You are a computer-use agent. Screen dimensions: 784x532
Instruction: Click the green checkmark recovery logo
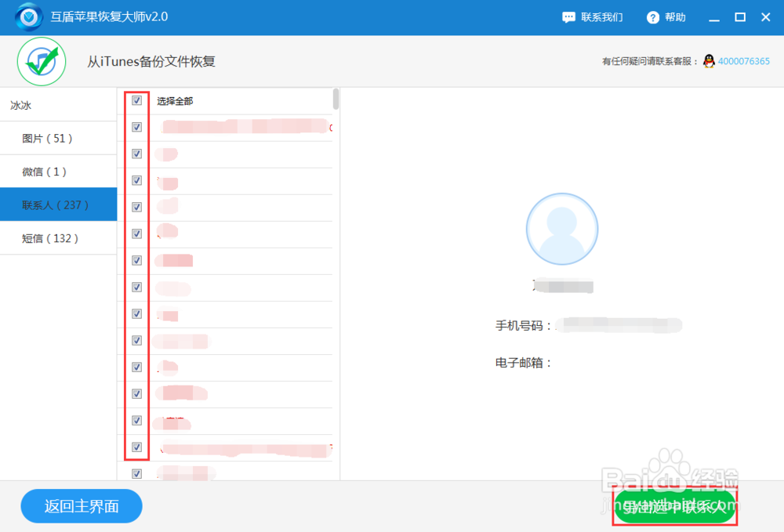[x=41, y=61]
